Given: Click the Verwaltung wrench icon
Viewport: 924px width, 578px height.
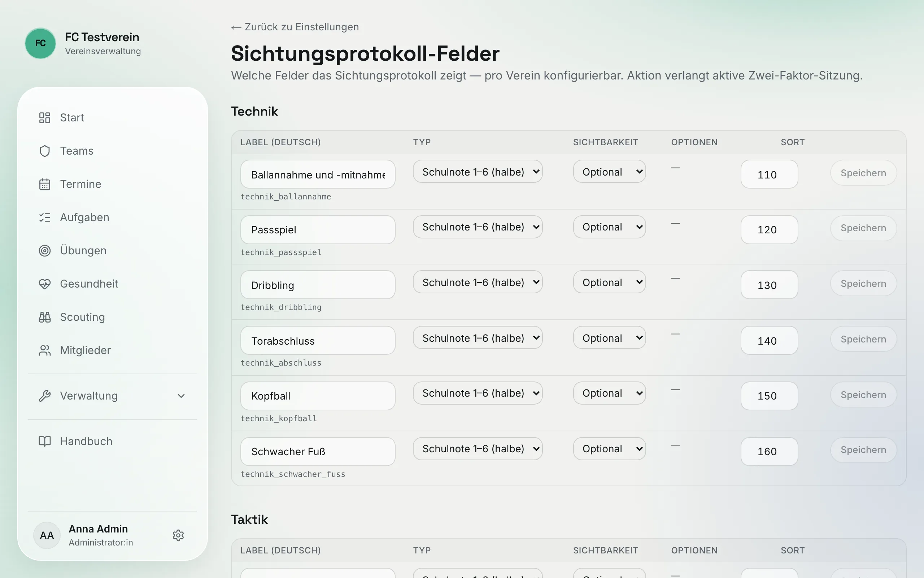Looking at the screenshot, I should point(45,396).
